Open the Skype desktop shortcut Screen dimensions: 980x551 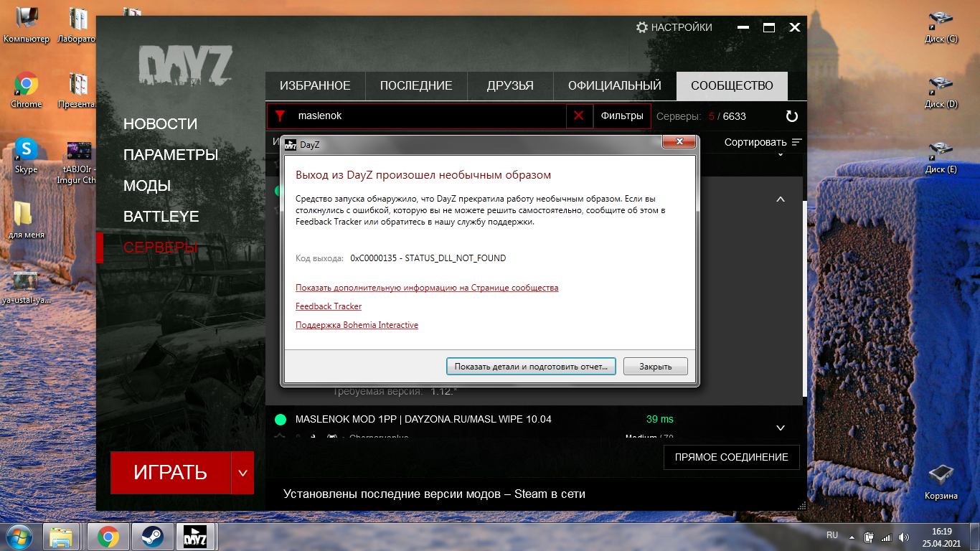pyautogui.click(x=26, y=156)
